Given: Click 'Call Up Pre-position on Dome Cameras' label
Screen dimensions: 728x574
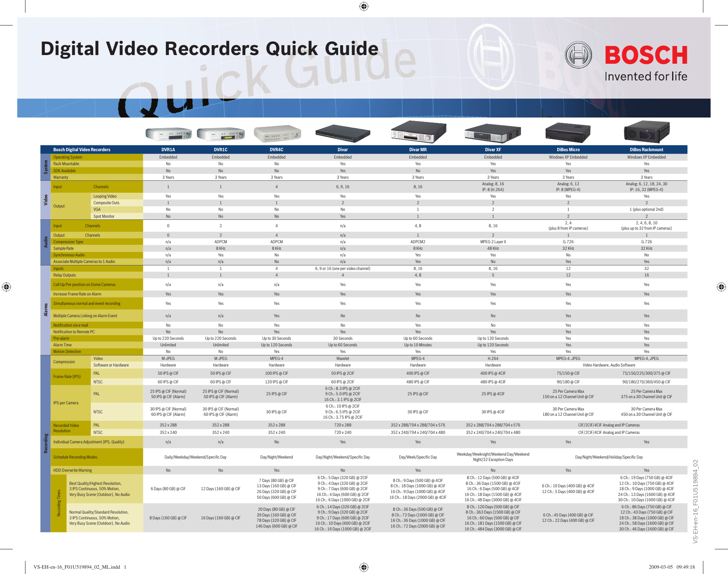Looking at the screenshot, I should pyautogui.click(x=84, y=285).
